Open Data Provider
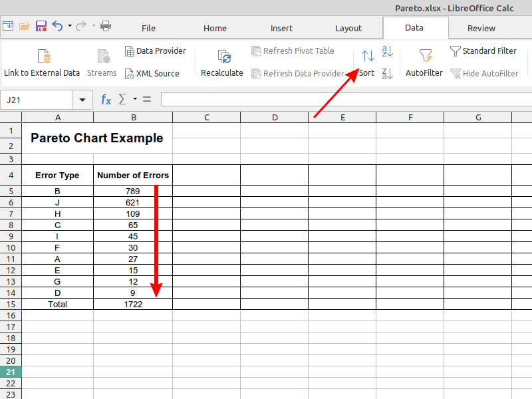 tap(156, 51)
